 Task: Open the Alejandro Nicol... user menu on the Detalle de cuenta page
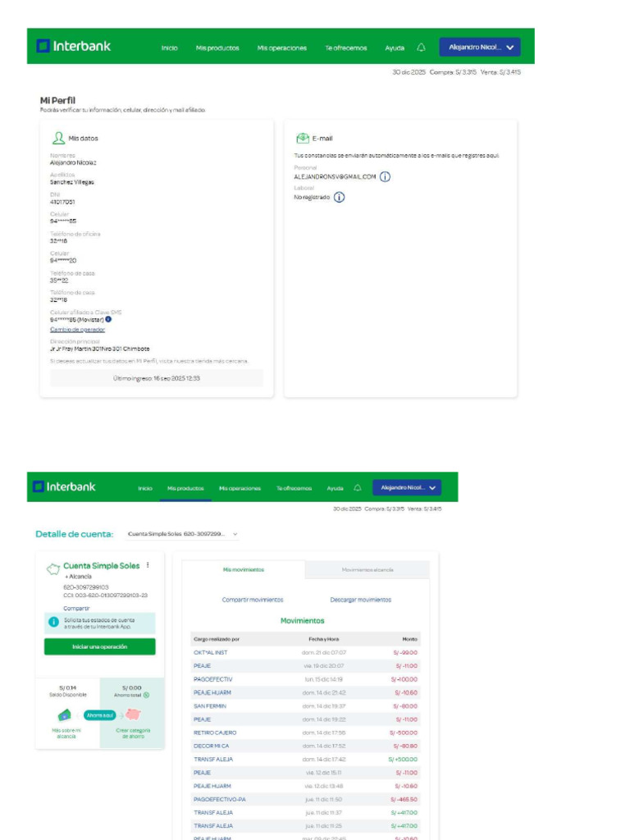click(407, 487)
